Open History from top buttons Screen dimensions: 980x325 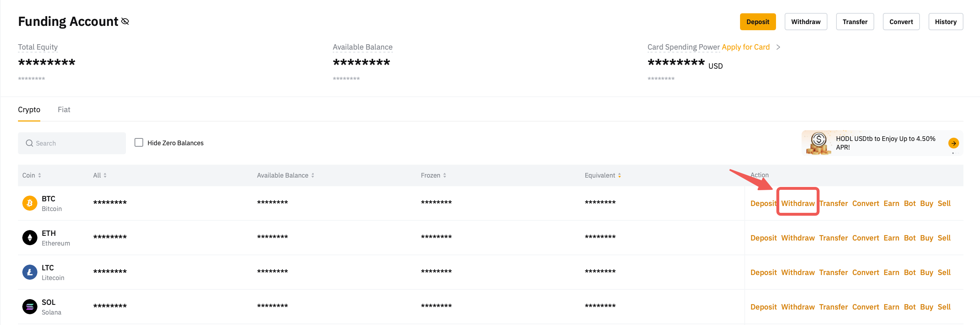tap(945, 22)
